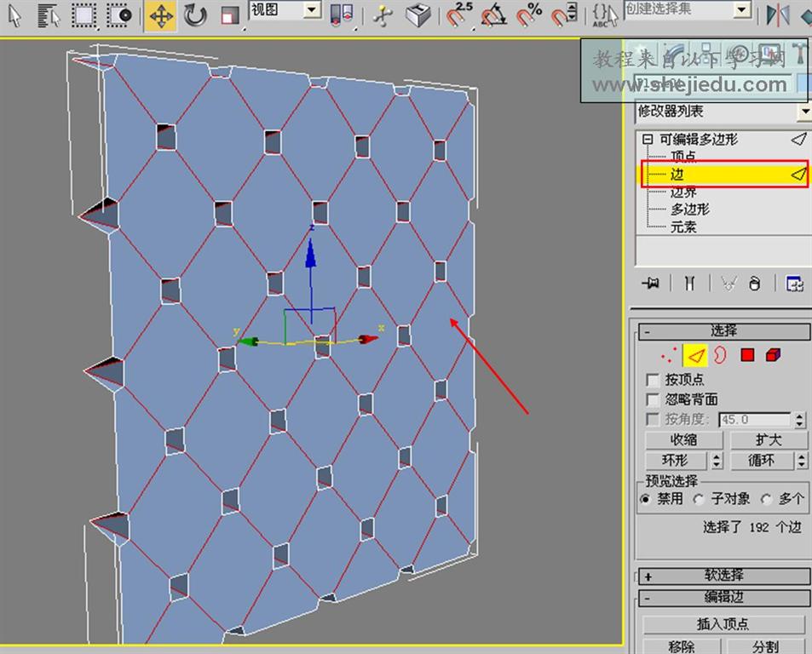Open the 修改器列表 dropdown
The width and height of the screenshot is (812, 654).
(x=803, y=112)
